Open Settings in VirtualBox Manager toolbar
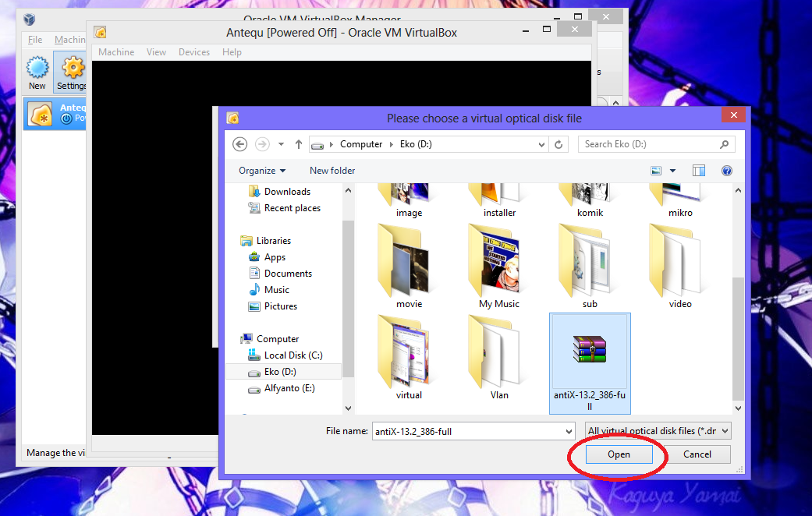 coord(71,72)
